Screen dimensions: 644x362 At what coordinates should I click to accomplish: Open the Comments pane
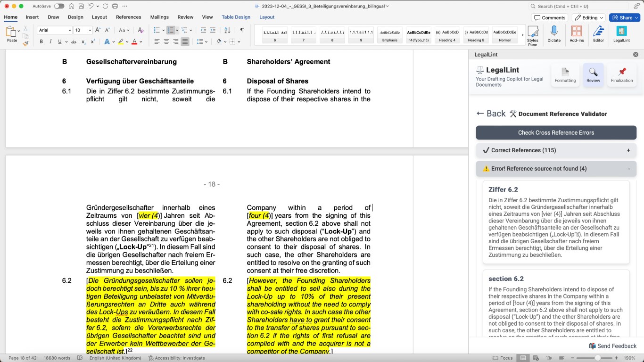click(x=550, y=17)
